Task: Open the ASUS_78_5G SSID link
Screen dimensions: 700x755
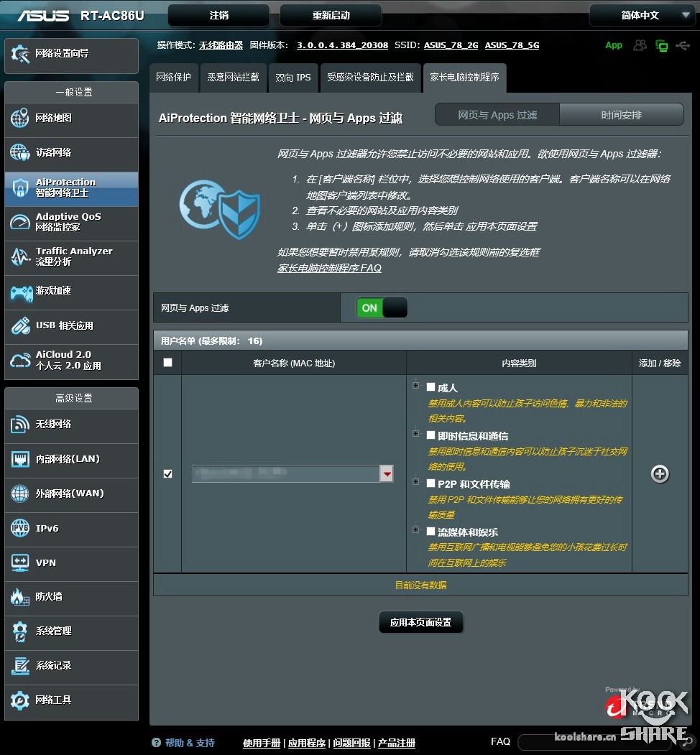Action: [512, 45]
